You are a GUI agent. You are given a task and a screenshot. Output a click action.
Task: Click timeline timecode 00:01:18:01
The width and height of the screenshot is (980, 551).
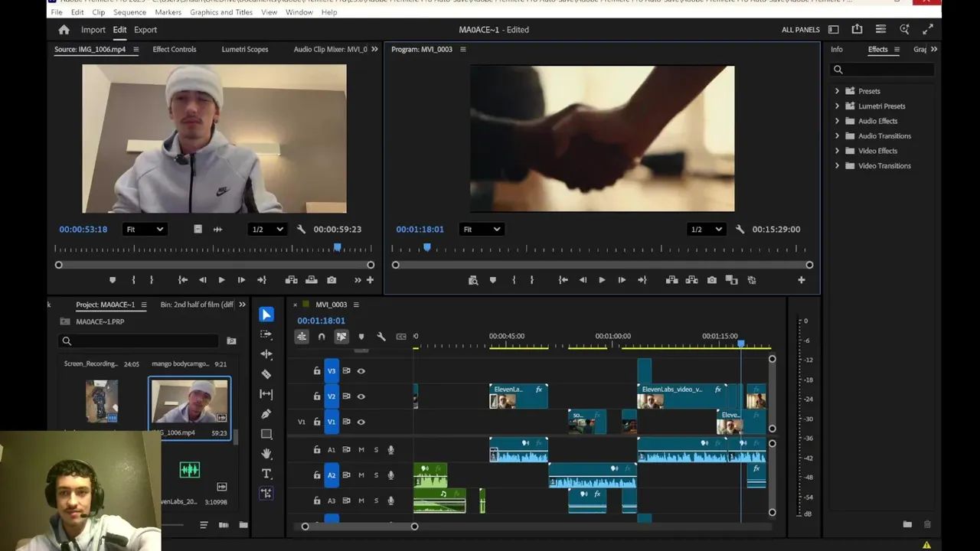(x=321, y=321)
